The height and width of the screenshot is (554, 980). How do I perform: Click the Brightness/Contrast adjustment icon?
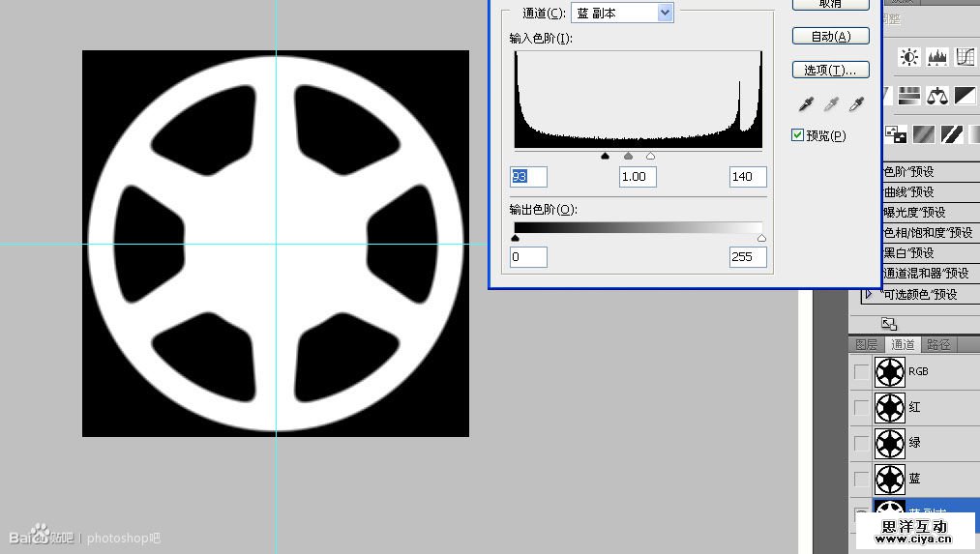point(909,58)
